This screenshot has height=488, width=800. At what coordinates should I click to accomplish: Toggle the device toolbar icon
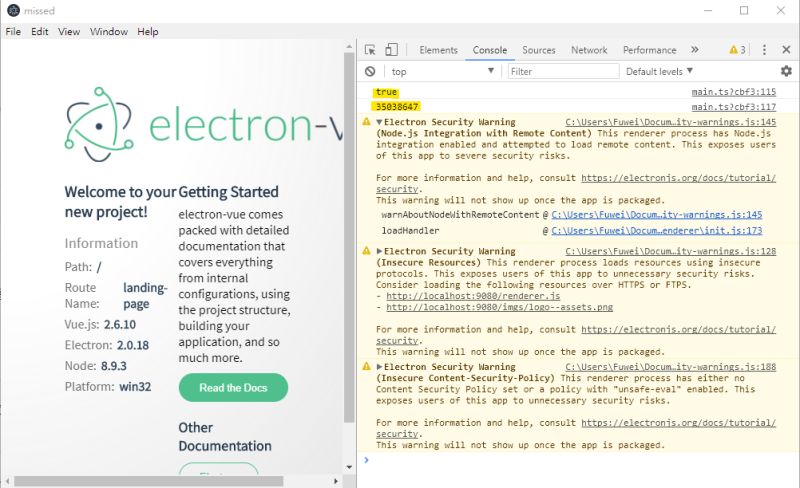pyautogui.click(x=391, y=50)
